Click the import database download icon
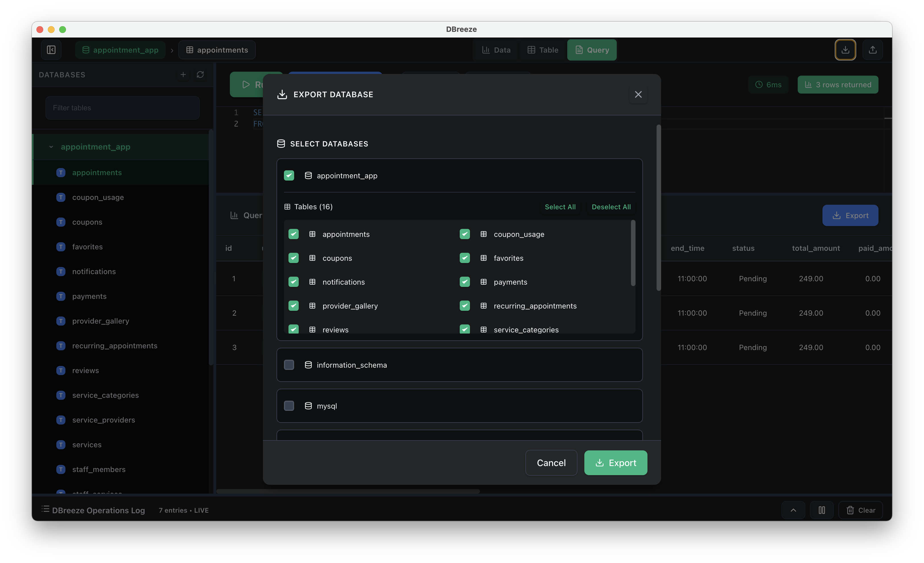924x563 pixels. tap(845, 50)
